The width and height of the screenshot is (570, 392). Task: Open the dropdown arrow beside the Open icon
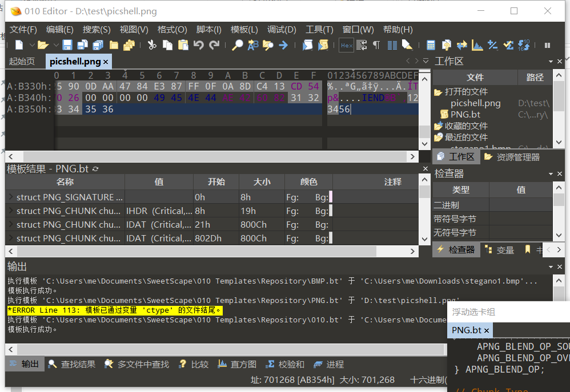[56, 46]
